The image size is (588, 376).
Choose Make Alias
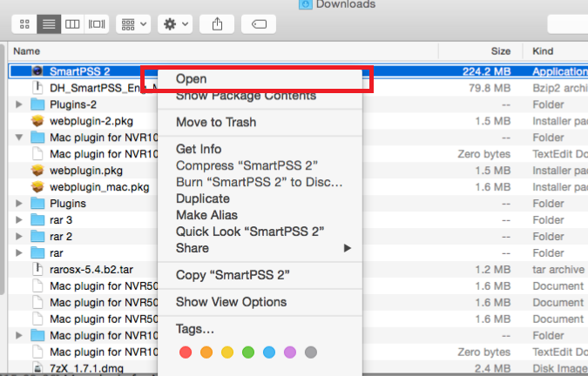(x=260, y=215)
